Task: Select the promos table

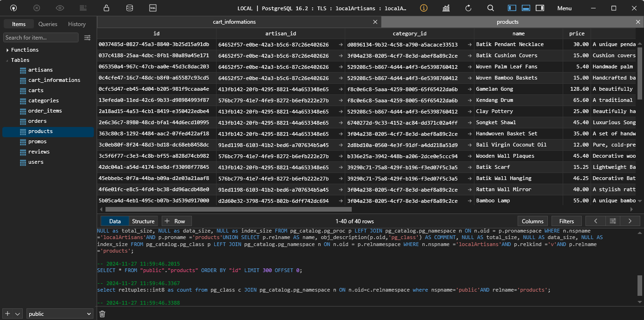Action: [37, 141]
